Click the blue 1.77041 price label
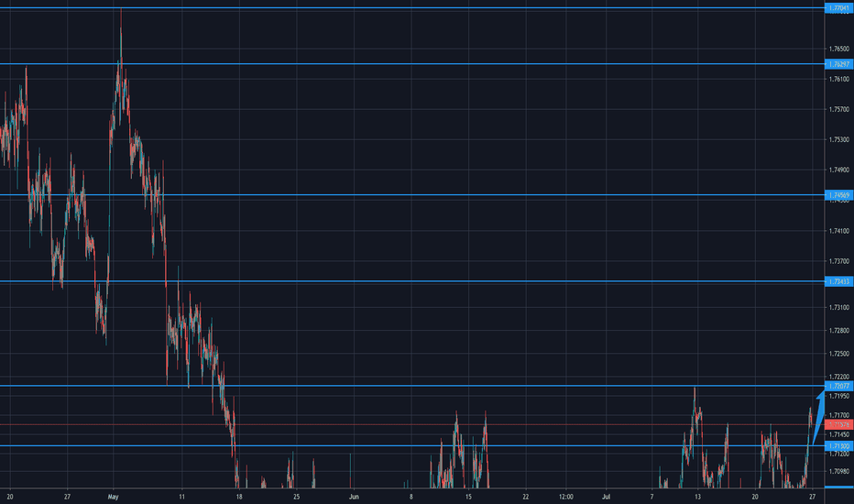Viewport: 854px width, 504px height. 838,8
